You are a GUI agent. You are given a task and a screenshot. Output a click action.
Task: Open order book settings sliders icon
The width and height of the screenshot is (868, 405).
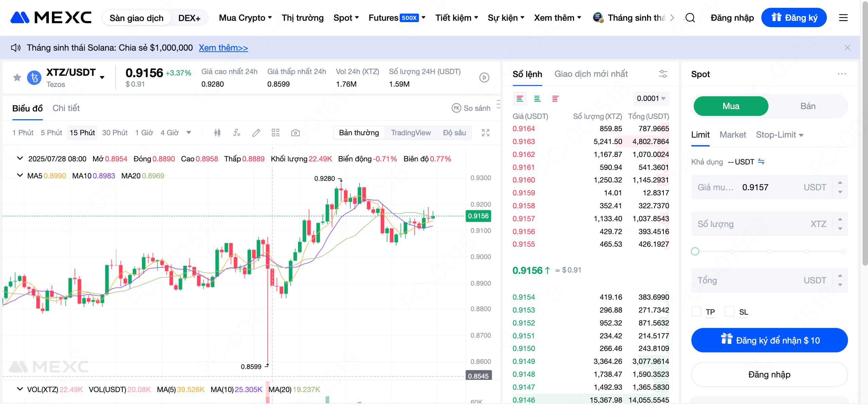(x=663, y=74)
